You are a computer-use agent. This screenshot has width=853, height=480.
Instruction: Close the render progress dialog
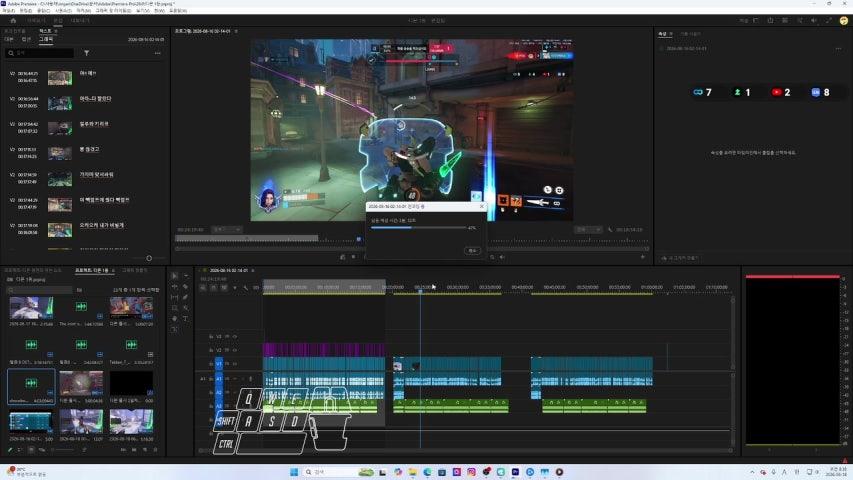(x=481, y=206)
